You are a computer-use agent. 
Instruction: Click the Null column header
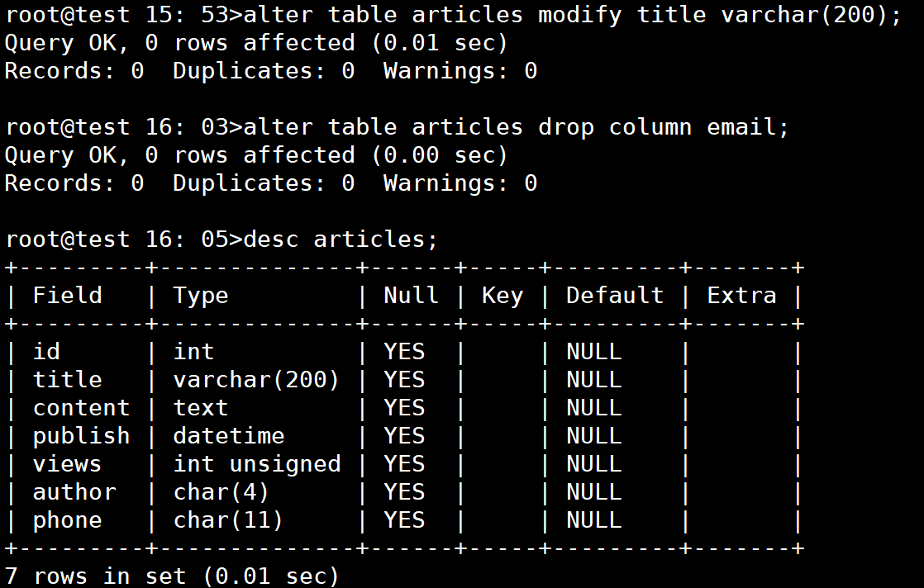[411, 295]
